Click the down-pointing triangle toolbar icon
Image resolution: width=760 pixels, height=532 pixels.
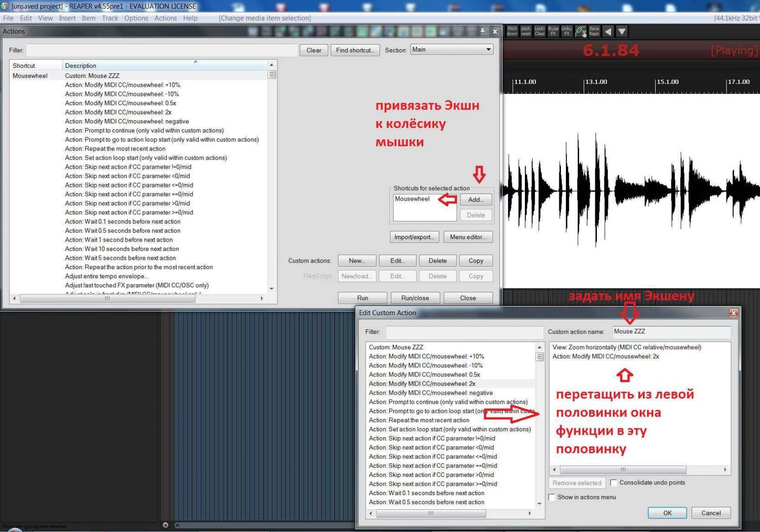(622, 31)
